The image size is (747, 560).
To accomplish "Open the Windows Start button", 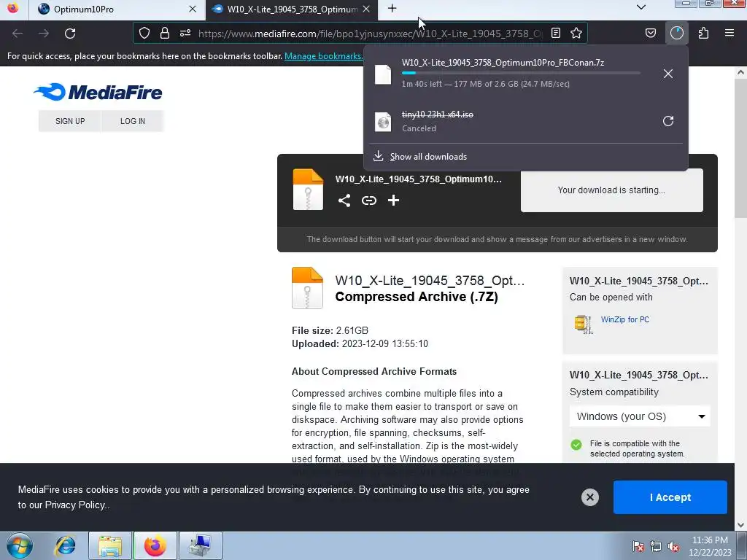I will tap(20, 545).
